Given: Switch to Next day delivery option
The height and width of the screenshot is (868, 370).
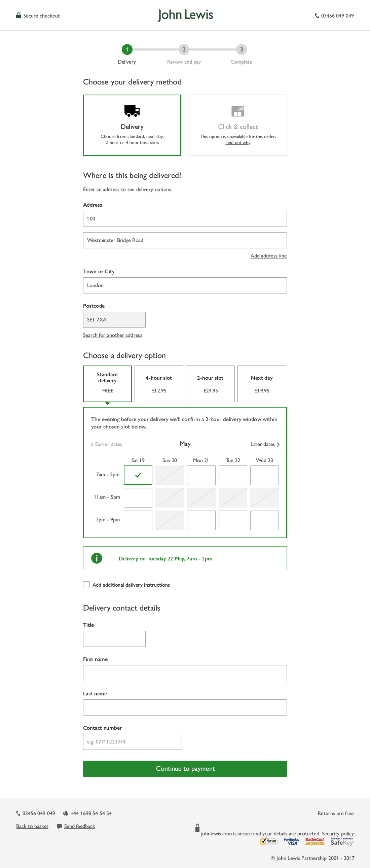Looking at the screenshot, I should coord(262,384).
